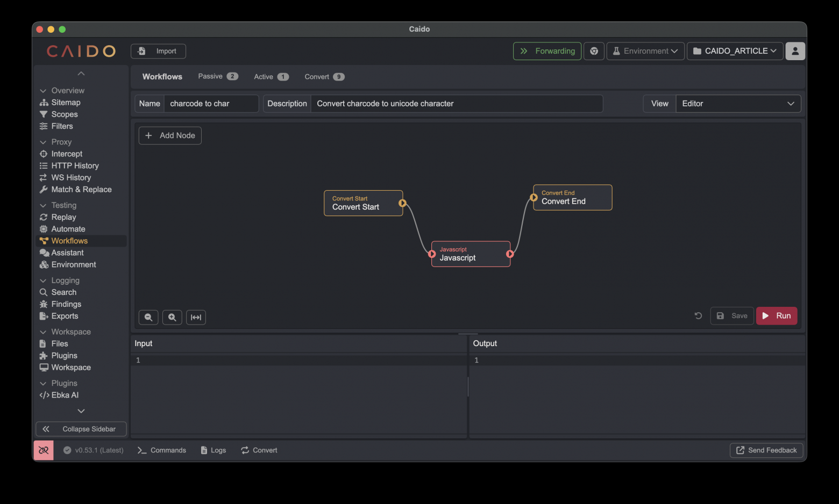Viewport: 839px width, 504px height.
Task: Open the Assistant panel
Action: pos(67,253)
